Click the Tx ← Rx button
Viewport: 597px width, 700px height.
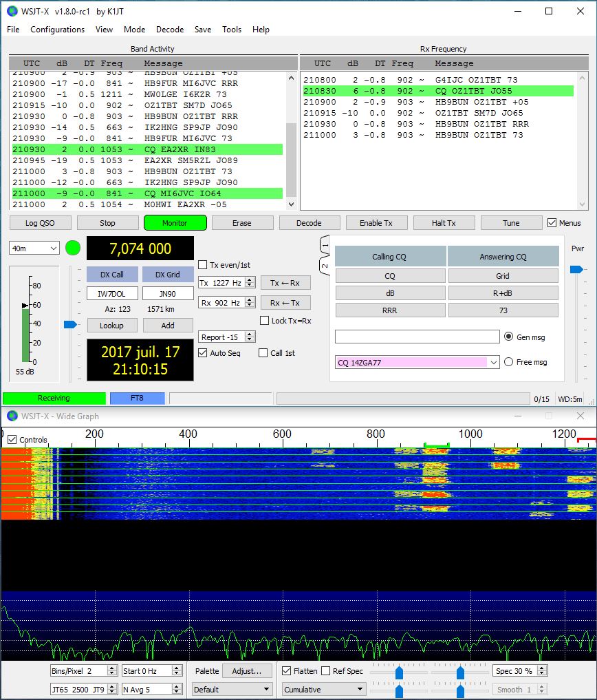(285, 283)
